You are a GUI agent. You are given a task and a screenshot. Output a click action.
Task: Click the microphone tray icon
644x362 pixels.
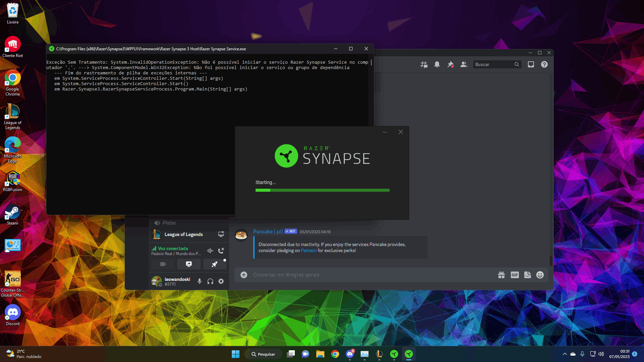point(582,354)
